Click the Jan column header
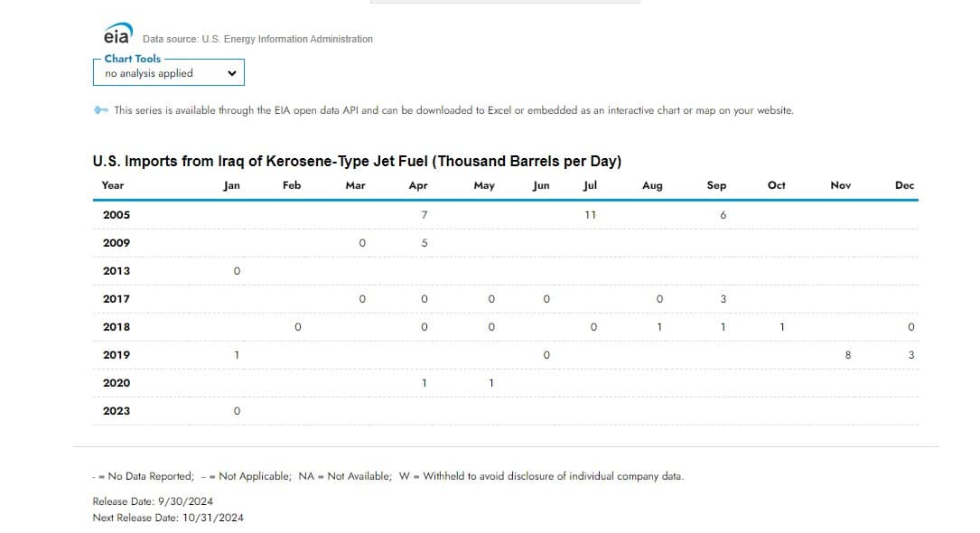 pos(231,185)
